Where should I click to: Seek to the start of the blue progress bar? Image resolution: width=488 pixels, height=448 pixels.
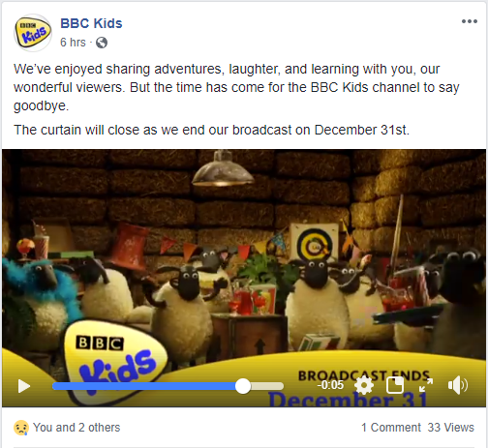coord(55,386)
